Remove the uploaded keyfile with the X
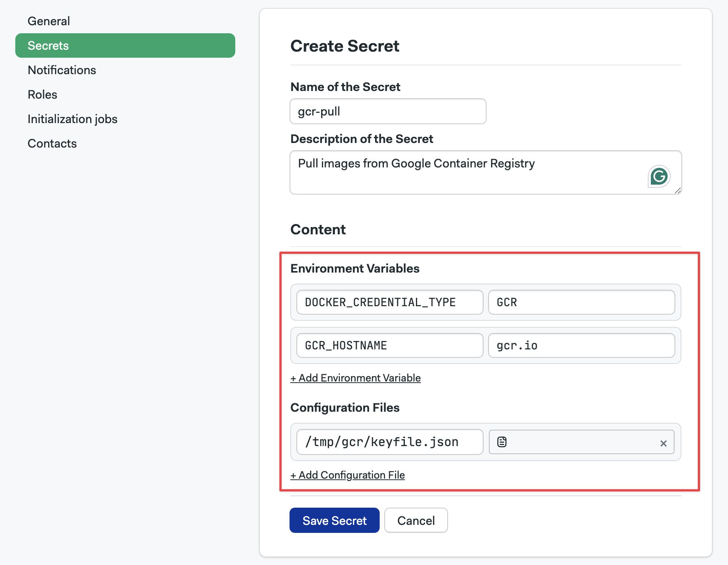Image resolution: width=728 pixels, height=565 pixels. (x=663, y=443)
